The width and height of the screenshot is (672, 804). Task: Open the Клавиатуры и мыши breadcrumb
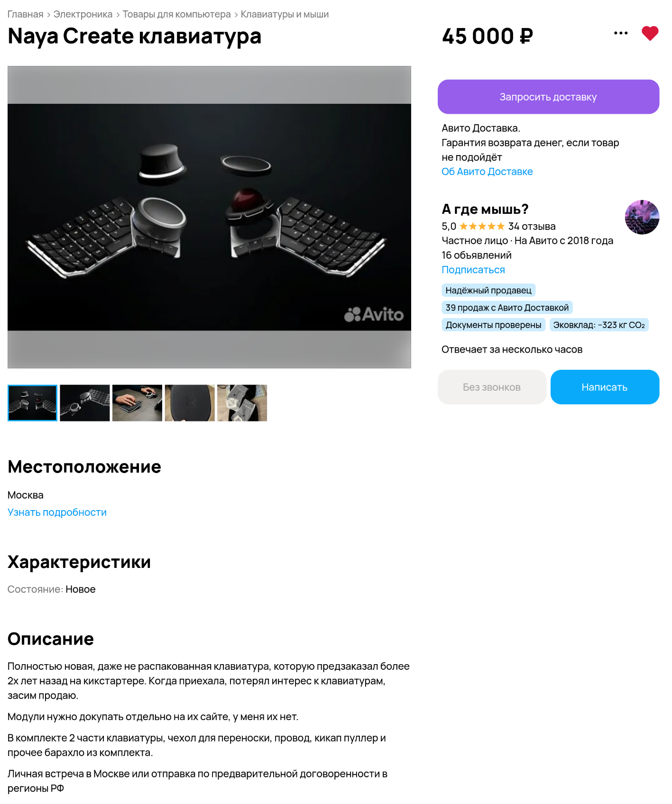pos(285,14)
